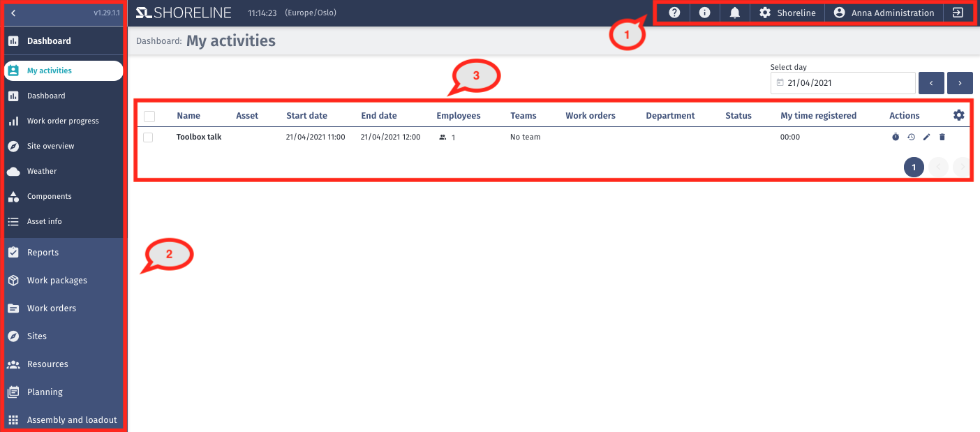Image resolution: width=980 pixels, height=432 pixels.
Task: Open the help question mark icon
Action: (x=674, y=13)
